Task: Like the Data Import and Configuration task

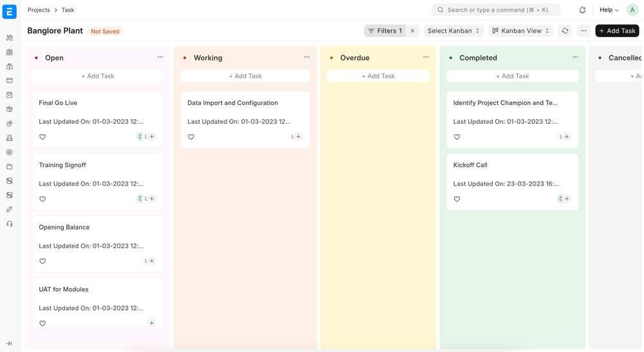Action: click(191, 137)
